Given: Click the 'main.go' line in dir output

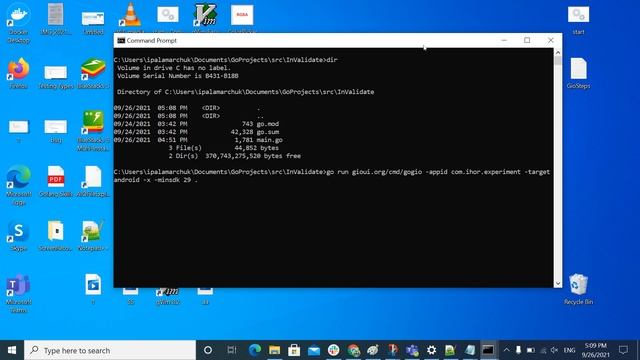Looking at the screenshot, I should coord(198,140).
